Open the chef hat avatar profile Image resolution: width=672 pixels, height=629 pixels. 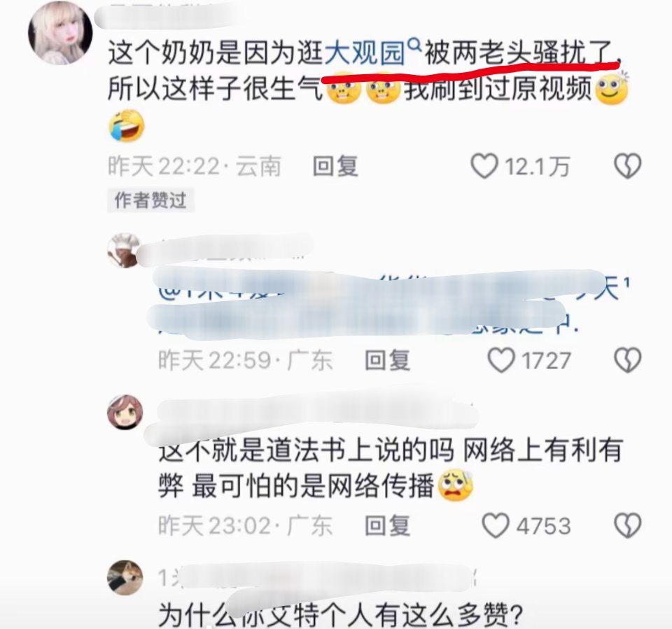[x=123, y=251]
